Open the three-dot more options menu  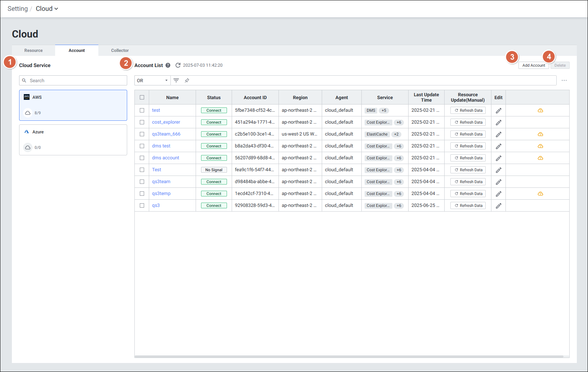pyautogui.click(x=564, y=80)
